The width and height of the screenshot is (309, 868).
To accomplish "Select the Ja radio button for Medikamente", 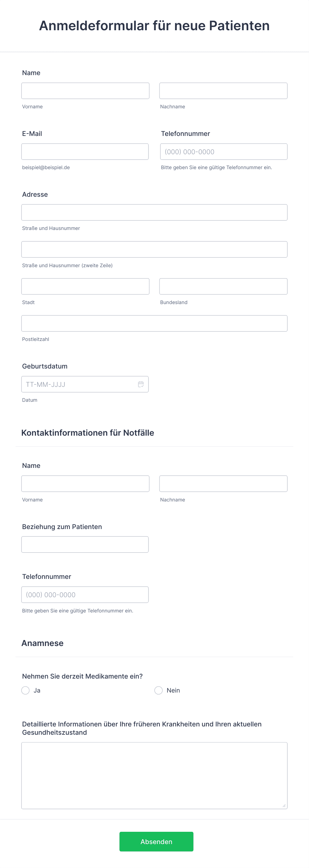I will (x=26, y=690).
